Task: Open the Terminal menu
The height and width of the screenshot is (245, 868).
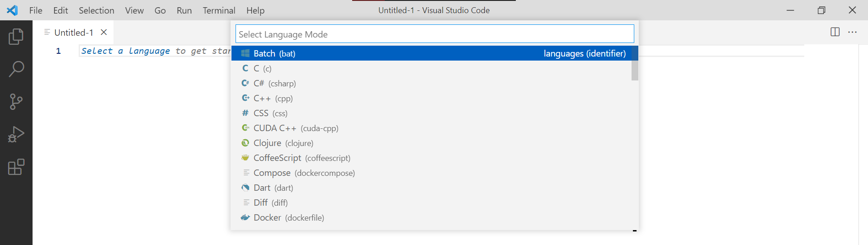Action: pos(219,10)
